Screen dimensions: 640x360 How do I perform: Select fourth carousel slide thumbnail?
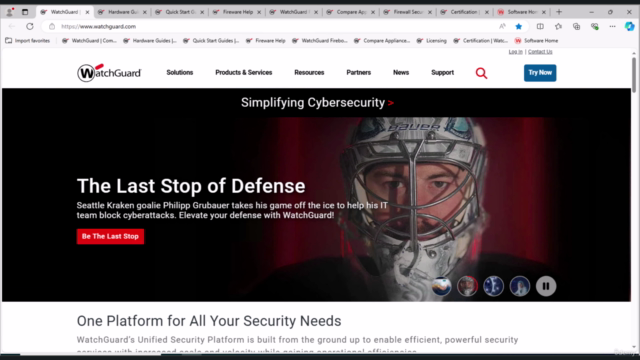click(520, 286)
